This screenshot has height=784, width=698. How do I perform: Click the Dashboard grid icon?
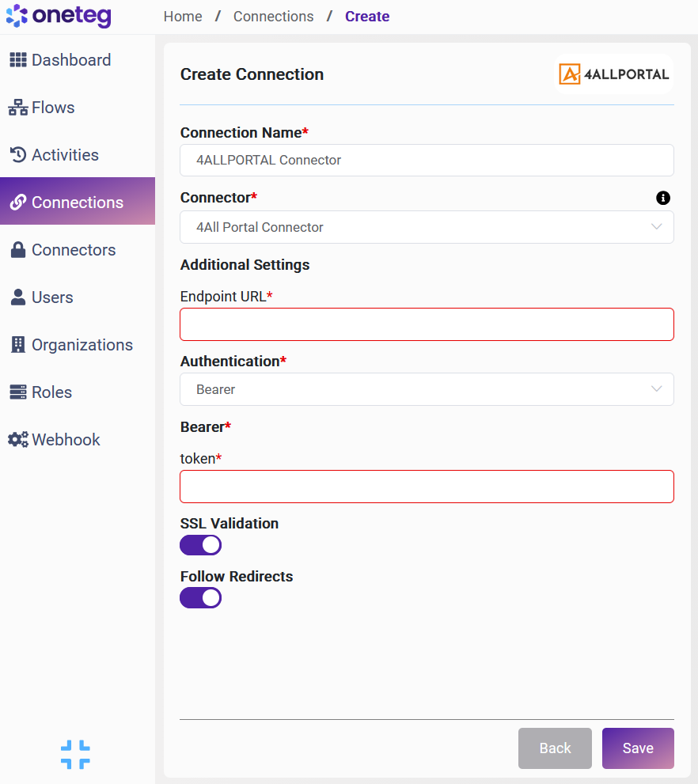(x=18, y=60)
